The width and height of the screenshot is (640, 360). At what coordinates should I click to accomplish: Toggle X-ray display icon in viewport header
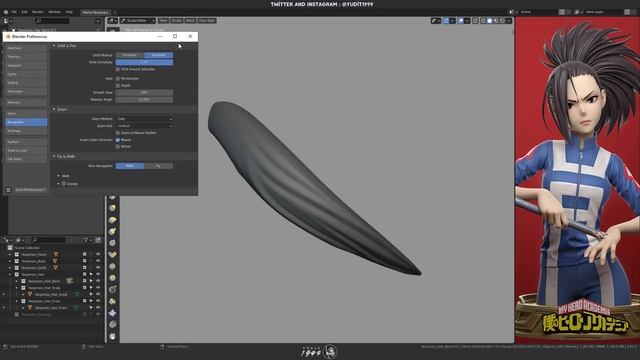476,20
